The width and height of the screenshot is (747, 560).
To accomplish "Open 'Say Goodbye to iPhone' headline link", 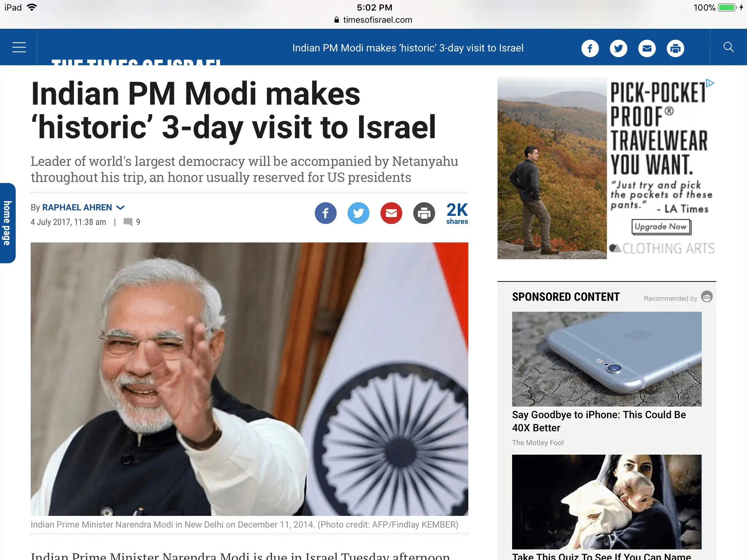I will [599, 421].
